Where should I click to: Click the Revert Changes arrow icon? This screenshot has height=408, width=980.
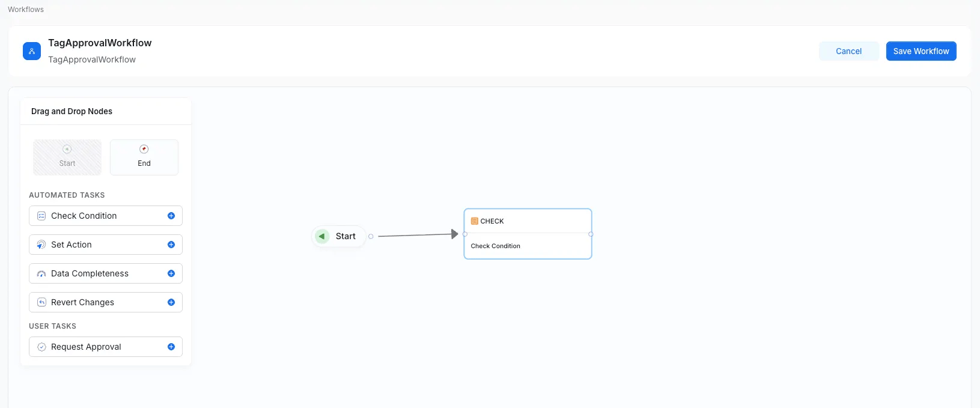click(41, 302)
